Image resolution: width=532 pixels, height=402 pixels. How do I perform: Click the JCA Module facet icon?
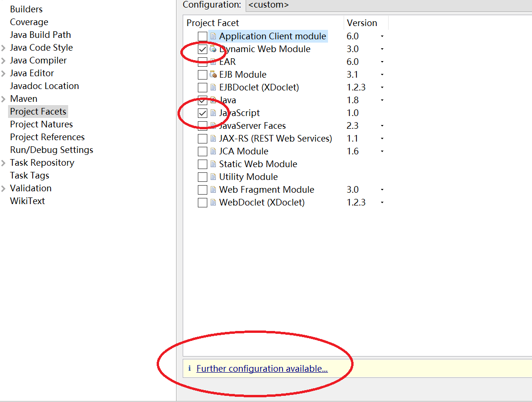pyautogui.click(x=213, y=151)
